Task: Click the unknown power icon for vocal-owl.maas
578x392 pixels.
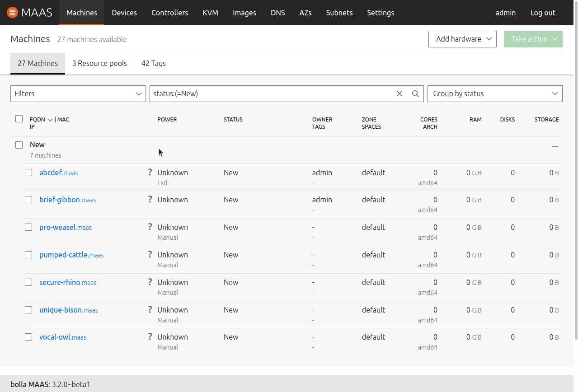Action: point(150,336)
